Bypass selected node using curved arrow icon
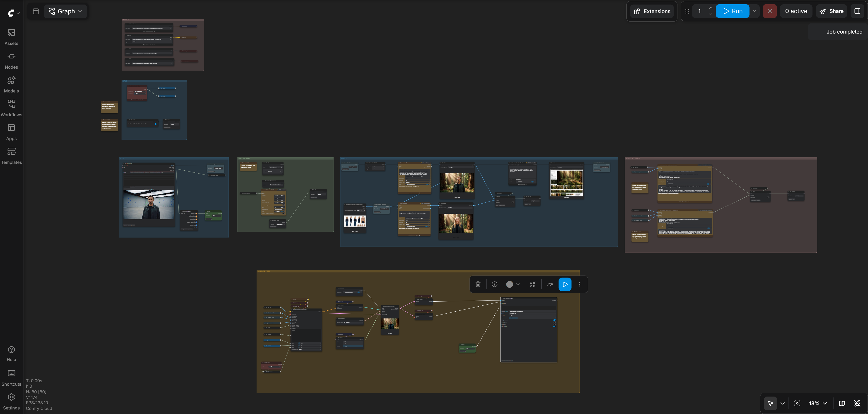The height and width of the screenshot is (414, 868). tap(550, 284)
